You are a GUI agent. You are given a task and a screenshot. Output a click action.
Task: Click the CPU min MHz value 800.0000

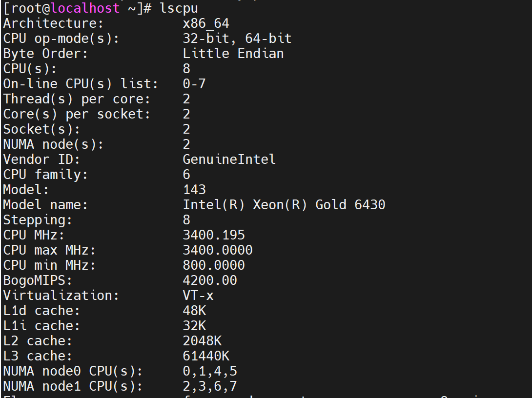coord(214,265)
